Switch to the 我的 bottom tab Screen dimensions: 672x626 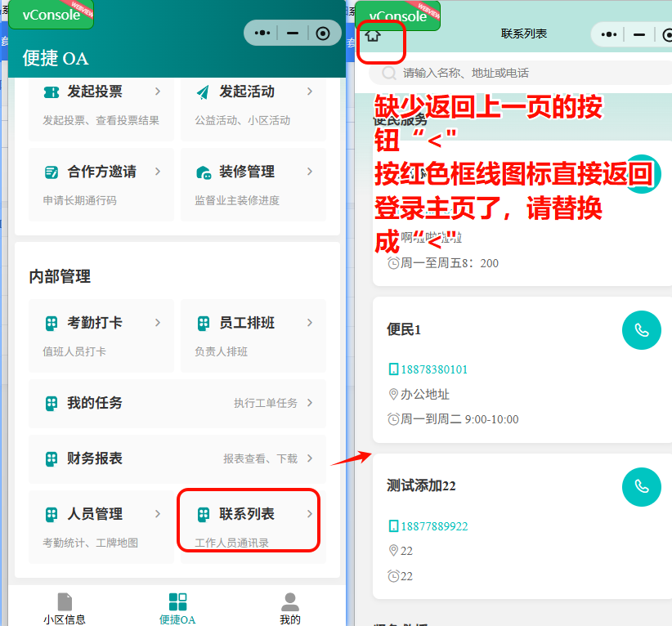[x=289, y=609]
